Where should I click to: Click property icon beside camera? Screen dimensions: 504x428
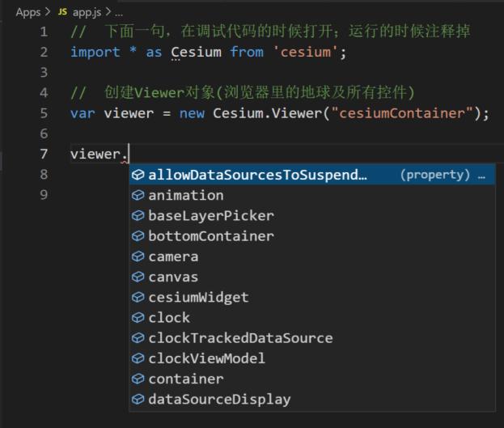point(138,256)
